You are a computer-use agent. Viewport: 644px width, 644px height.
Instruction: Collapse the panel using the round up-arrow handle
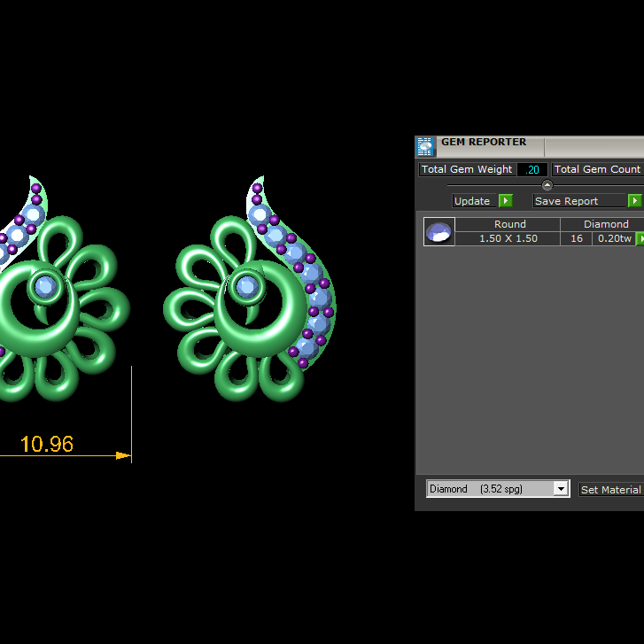click(547, 185)
